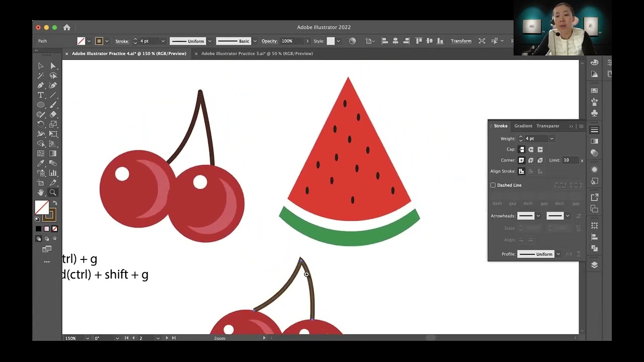Click the Fill swatch in toolbar
The width and height of the screenshot is (644, 362).
point(42,207)
